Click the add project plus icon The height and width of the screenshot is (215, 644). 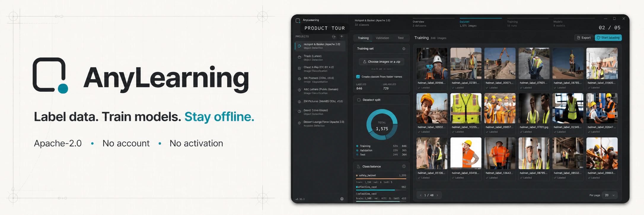342,36
